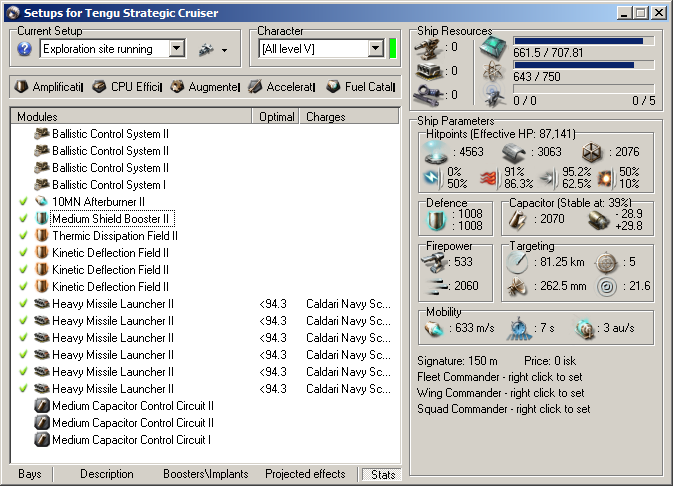The height and width of the screenshot is (486, 673).
Task: Click the ship icon next to setup name
Action: 206,50
